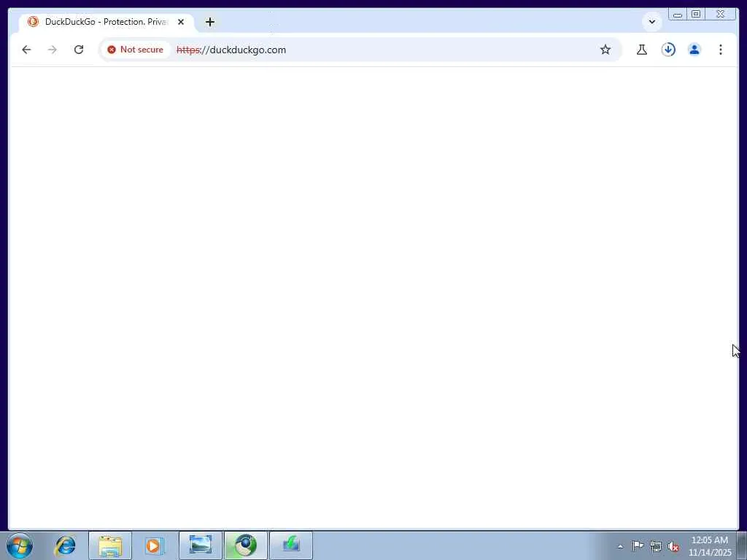Open the picture viewer taskbar item
Screen dimensions: 747x560
201,545
